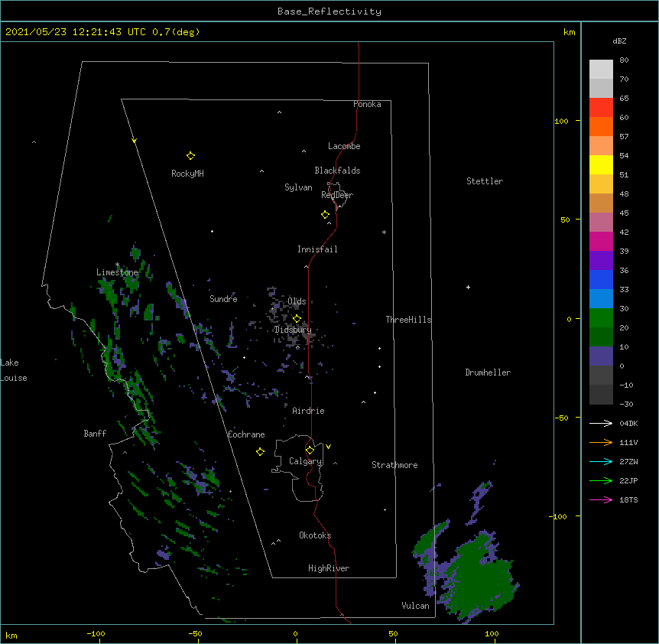Click the yellow V marker beside Calgary

point(328,447)
